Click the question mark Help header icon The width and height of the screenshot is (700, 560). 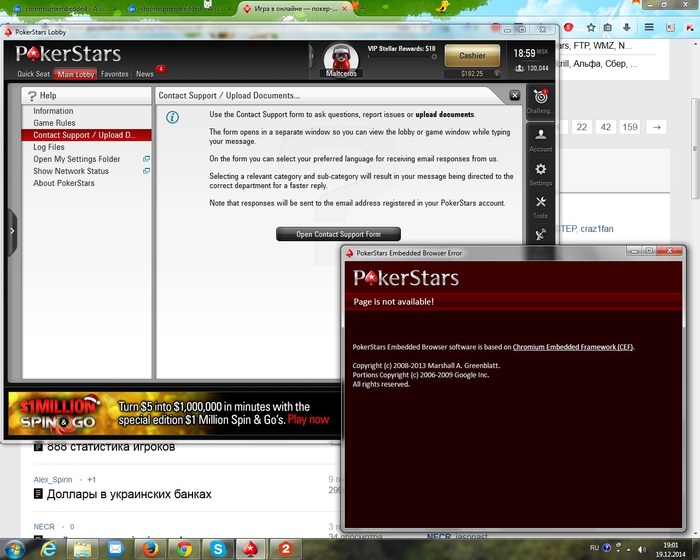[x=32, y=96]
